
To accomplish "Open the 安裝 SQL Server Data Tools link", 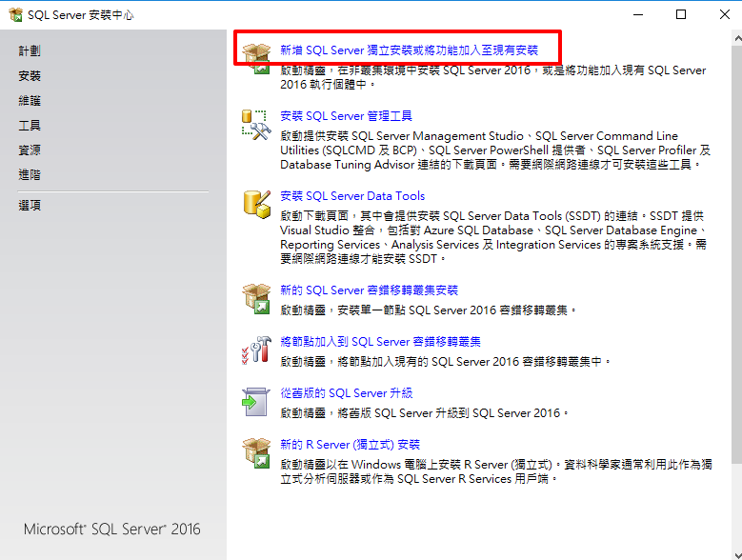I will pyautogui.click(x=352, y=196).
